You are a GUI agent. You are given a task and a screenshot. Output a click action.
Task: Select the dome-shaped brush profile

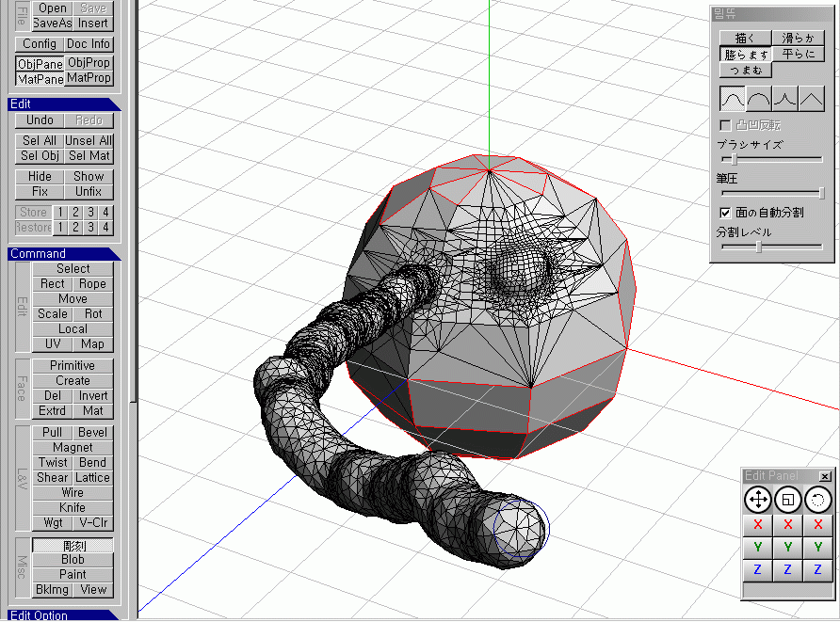(x=759, y=98)
